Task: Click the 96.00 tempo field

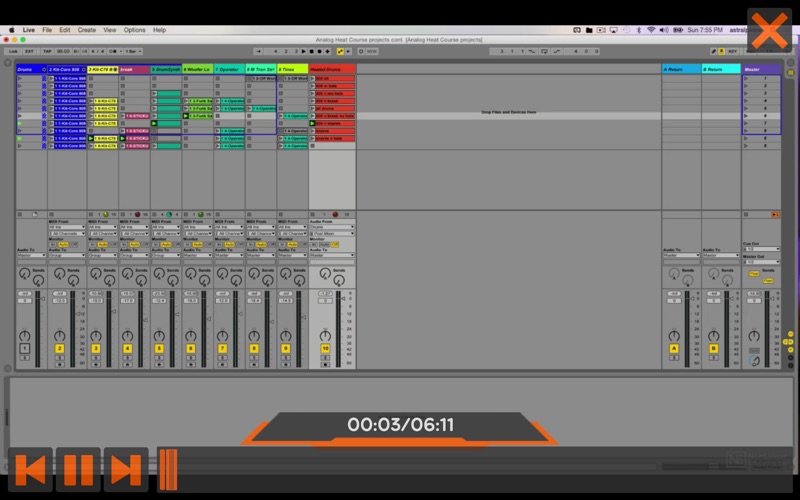Action: 63,52
